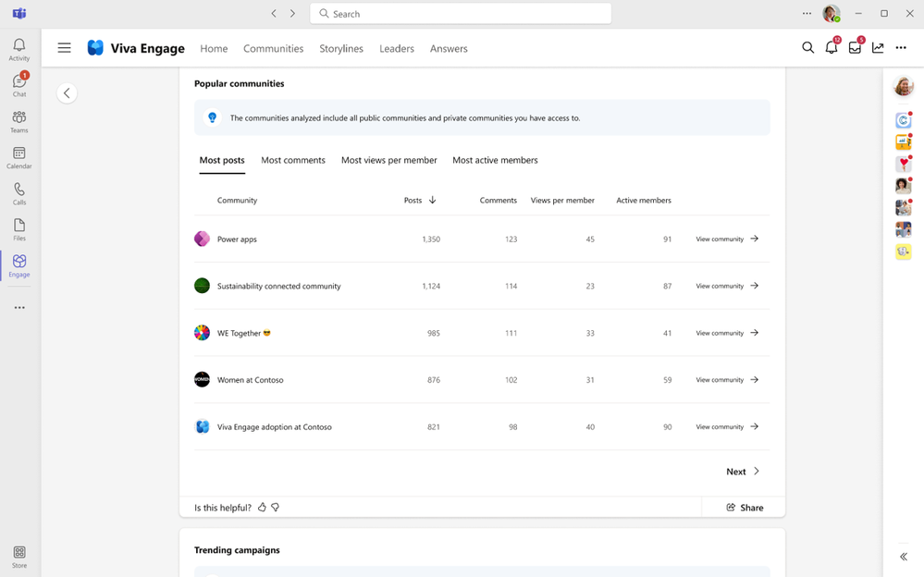The width and height of the screenshot is (924, 577).
Task: Open Chat in the Teams sidebar
Action: click(x=18, y=85)
